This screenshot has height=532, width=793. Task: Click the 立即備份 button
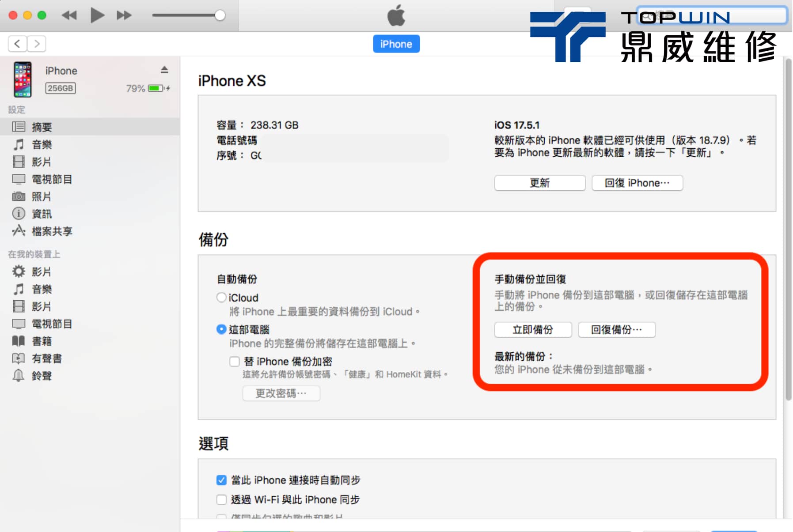click(x=533, y=329)
